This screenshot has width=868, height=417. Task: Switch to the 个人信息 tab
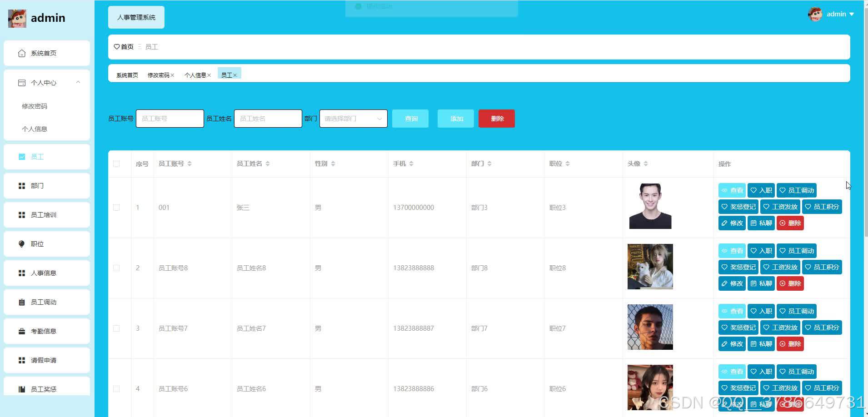pos(195,75)
